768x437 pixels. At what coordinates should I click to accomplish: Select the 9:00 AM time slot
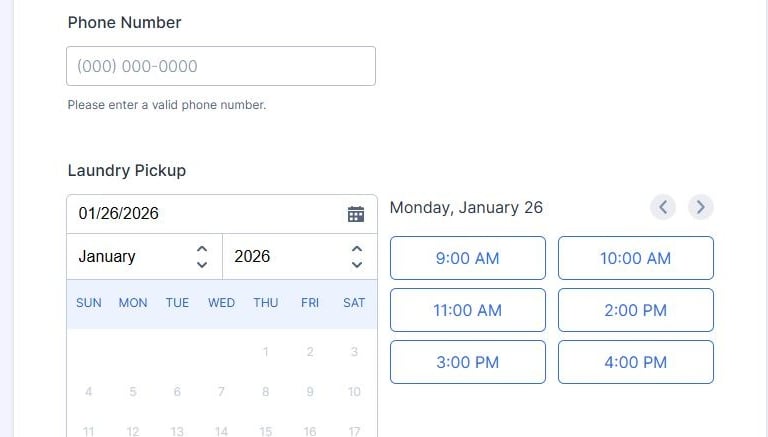tap(467, 258)
